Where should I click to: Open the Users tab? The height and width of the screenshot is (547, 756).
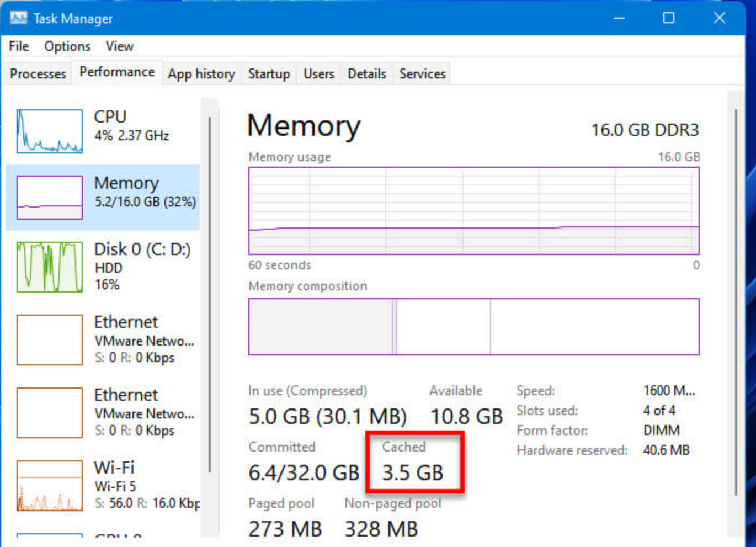[318, 73]
